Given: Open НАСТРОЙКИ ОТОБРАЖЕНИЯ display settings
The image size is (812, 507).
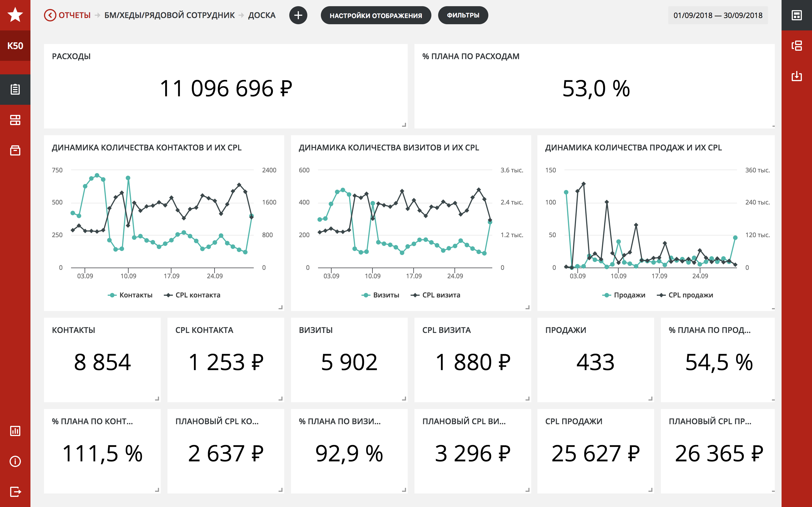Looking at the screenshot, I should tap(376, 15).
